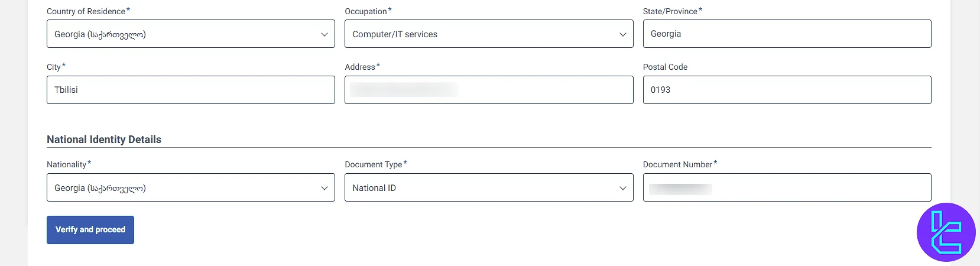Click the National Identity Details heading
The width and height of the screenshot is (980, 266).
[x=104, y=140]
